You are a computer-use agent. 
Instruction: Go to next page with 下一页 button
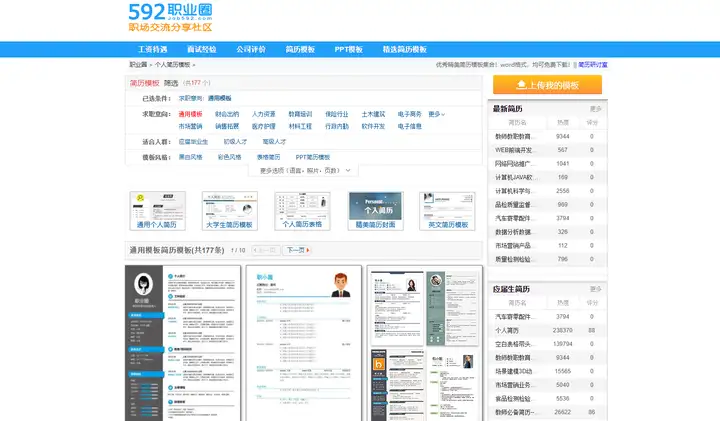297,250
